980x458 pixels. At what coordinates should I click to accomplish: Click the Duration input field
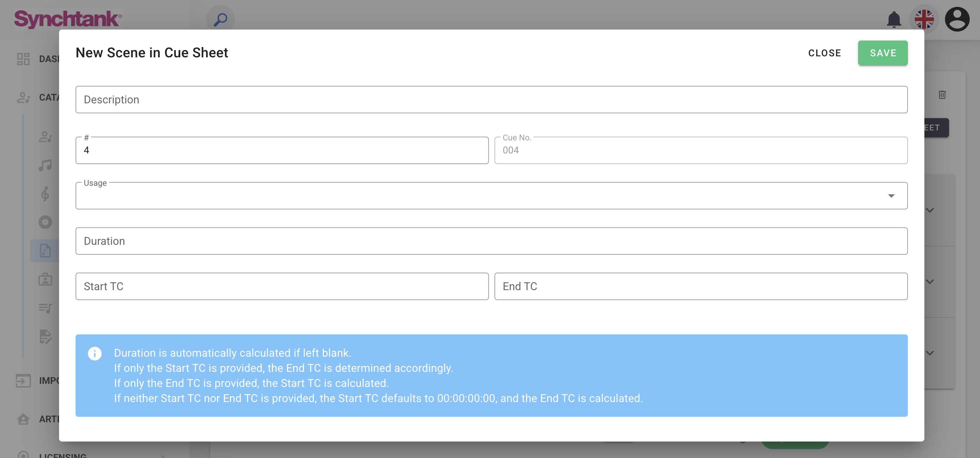(x=491, y=241)
